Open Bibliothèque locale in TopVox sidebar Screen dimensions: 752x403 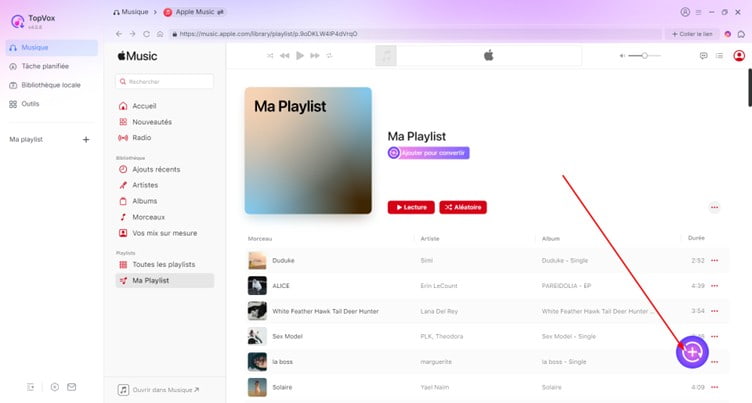pos(51,85)
